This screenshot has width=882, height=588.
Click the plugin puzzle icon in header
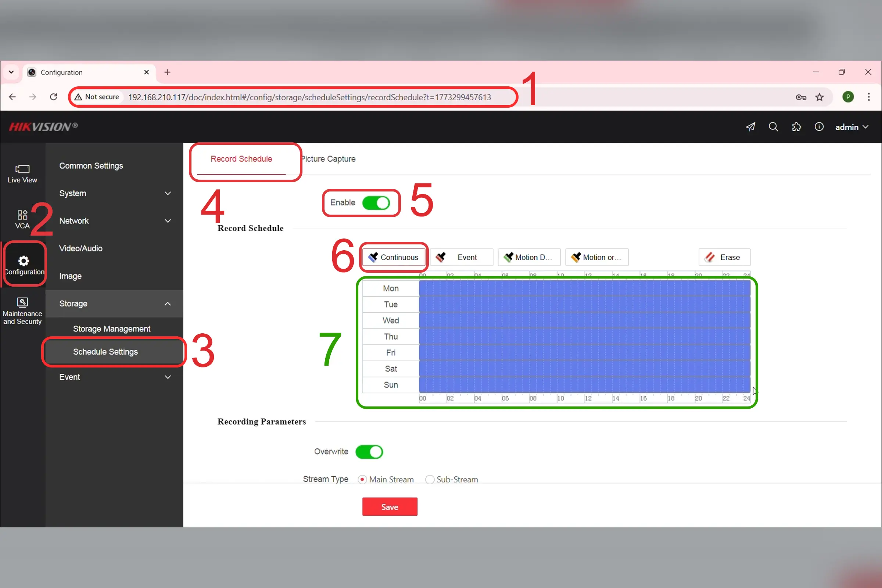tap(796, 127)
